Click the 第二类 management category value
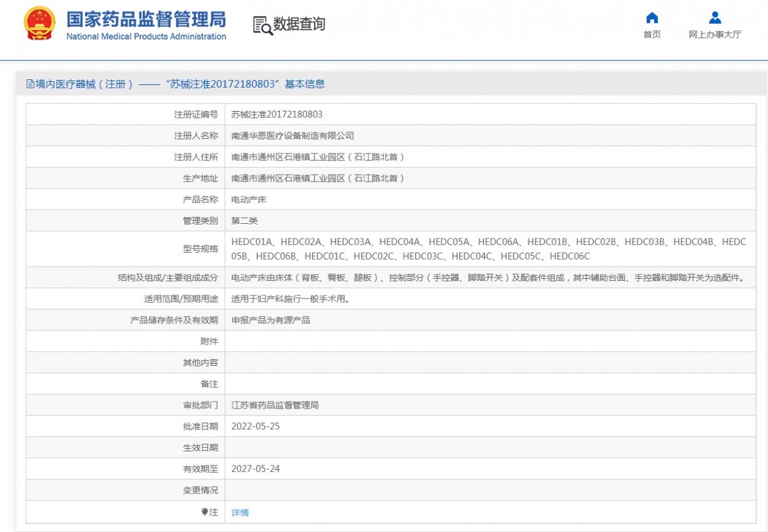Image resolution: width=768 pixels, height=532 pixels. 244,221
